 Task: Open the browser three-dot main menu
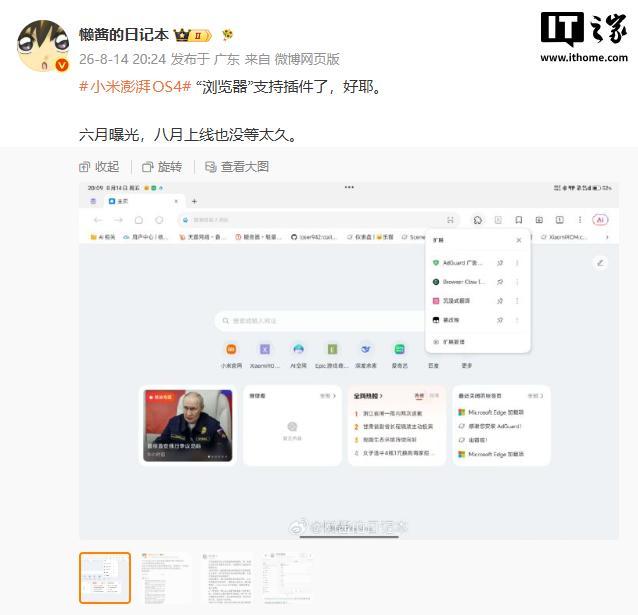[x=580, y=220]
